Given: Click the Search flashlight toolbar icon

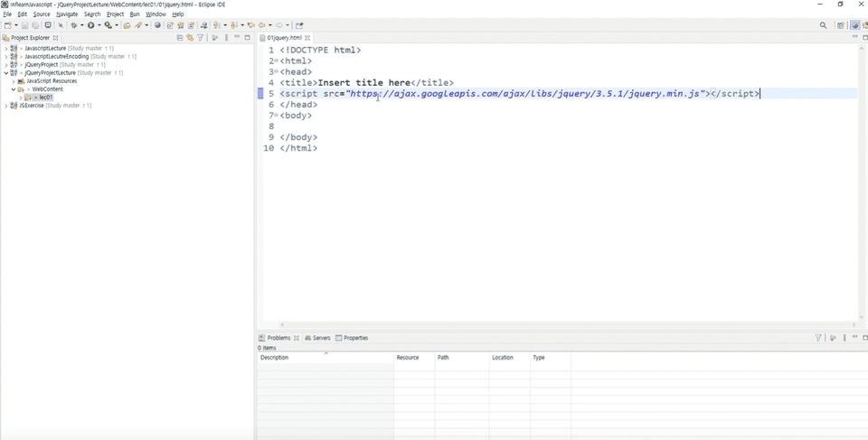Looking at the screenshot, I should 138,25.
